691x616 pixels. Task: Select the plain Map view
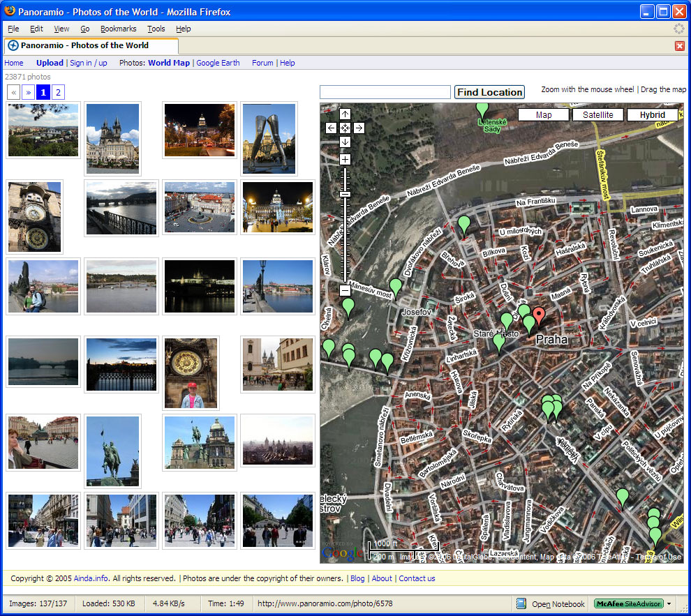click(543, 115)
